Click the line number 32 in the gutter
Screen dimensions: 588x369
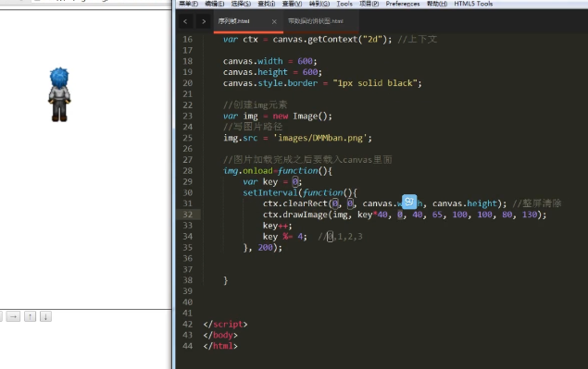click(187, 215)
